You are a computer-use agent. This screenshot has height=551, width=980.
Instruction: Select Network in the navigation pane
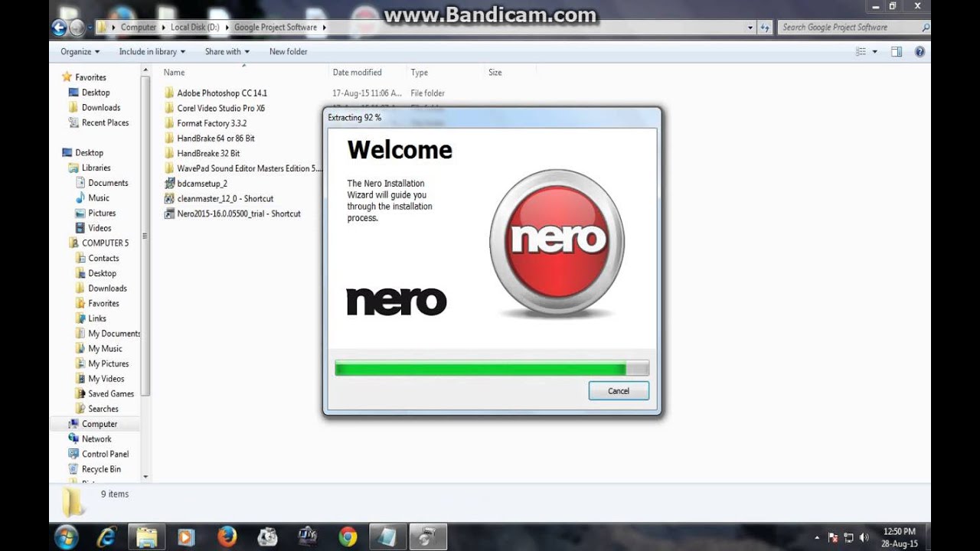pyautogui.click(x=96, y=439)
